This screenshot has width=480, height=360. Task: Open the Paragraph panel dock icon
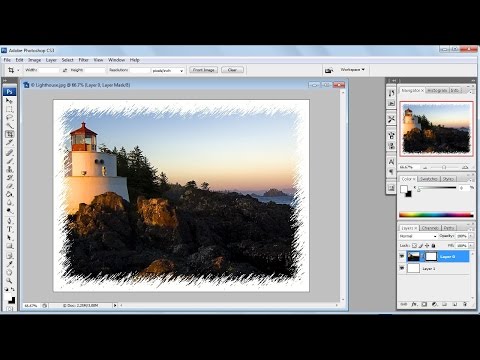(391, 172)
